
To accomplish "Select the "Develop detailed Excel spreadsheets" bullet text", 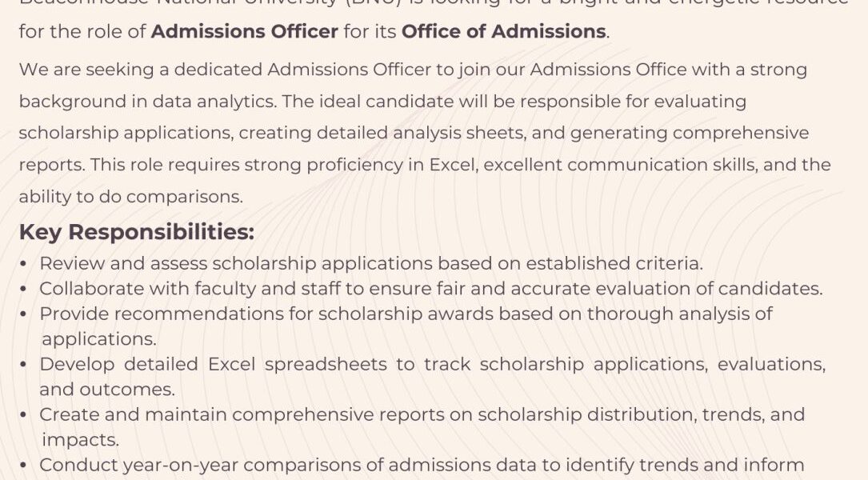I will 432,364.
